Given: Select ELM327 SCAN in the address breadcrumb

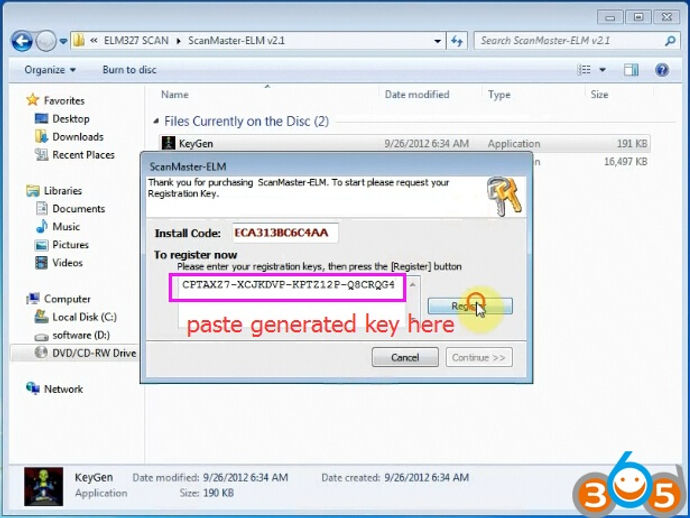Looking at the screenshot, I should 136,40.
